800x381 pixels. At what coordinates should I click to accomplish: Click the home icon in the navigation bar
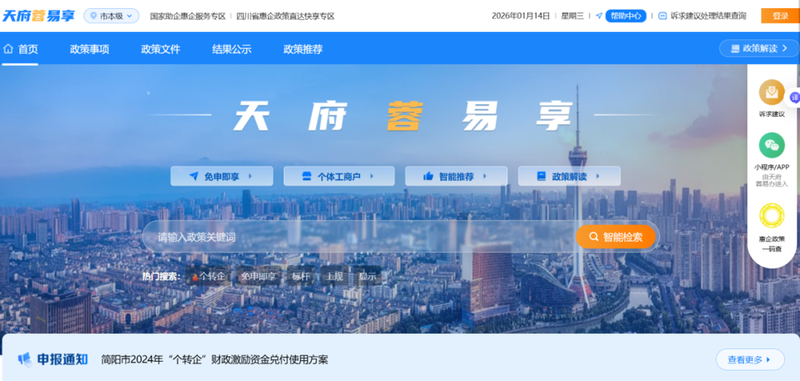click(x=8, y=49)
